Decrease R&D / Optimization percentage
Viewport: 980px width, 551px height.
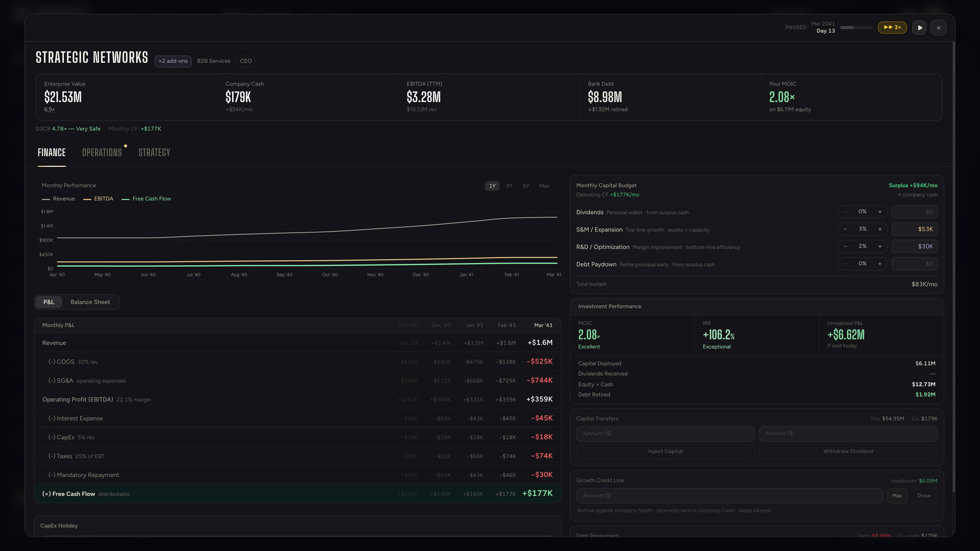click(x=845, y=246)
